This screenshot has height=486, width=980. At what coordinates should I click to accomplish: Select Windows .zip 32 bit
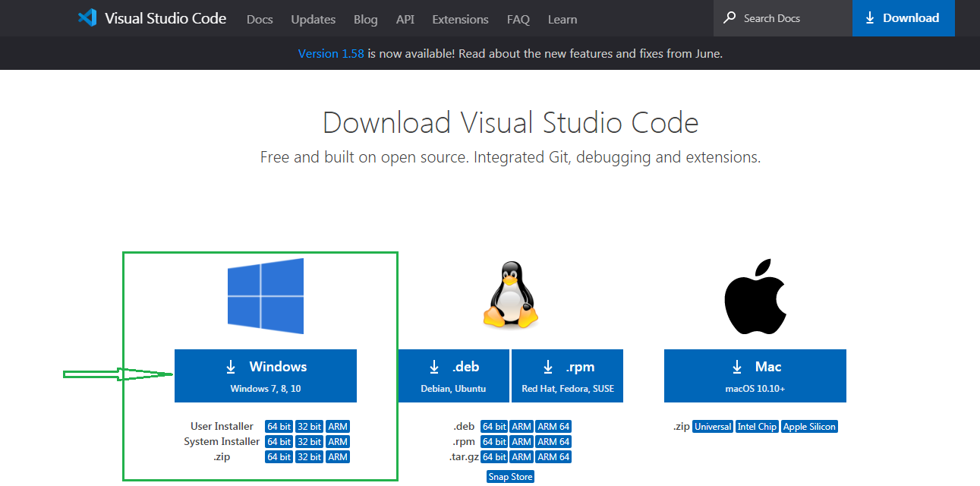point(310,457)
